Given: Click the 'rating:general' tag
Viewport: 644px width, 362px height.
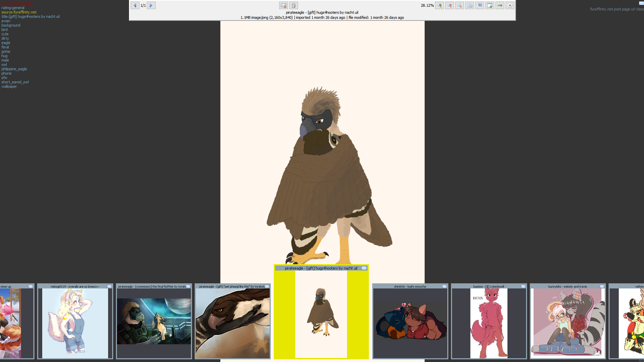Looking at the screenshot, I should [13, 8].
